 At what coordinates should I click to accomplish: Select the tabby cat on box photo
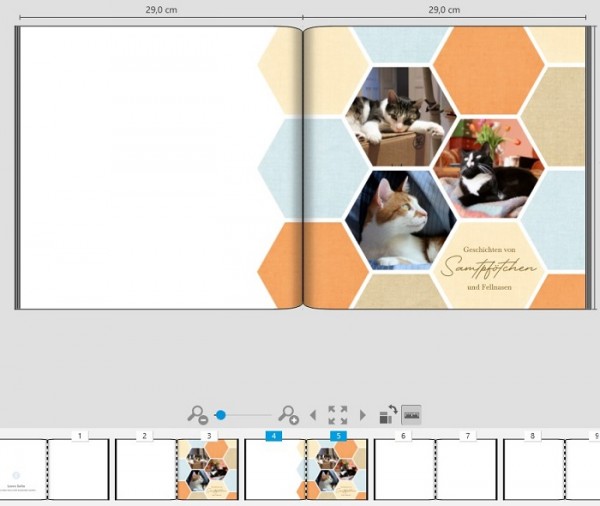[x=401, y=117]
